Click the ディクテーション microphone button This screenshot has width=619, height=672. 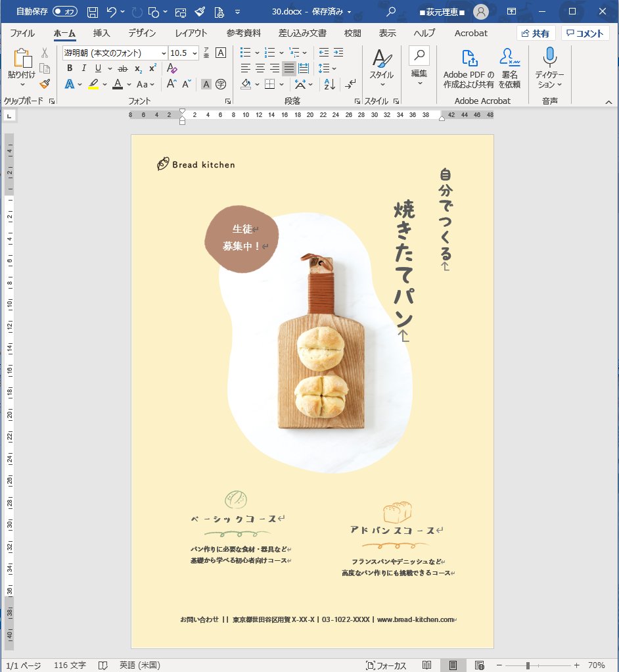pyautogui.click(x=549, y=68)
